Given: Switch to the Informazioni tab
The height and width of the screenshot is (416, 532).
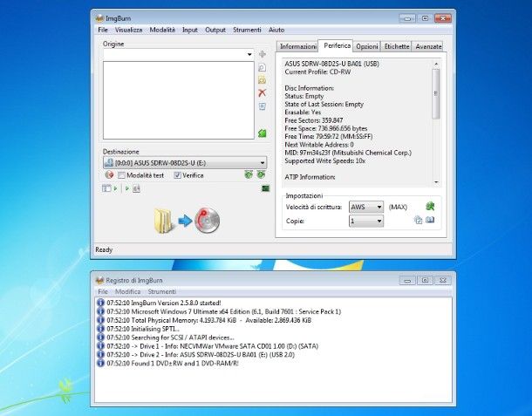Looking at the screenshot, I should tap(298, 46).
